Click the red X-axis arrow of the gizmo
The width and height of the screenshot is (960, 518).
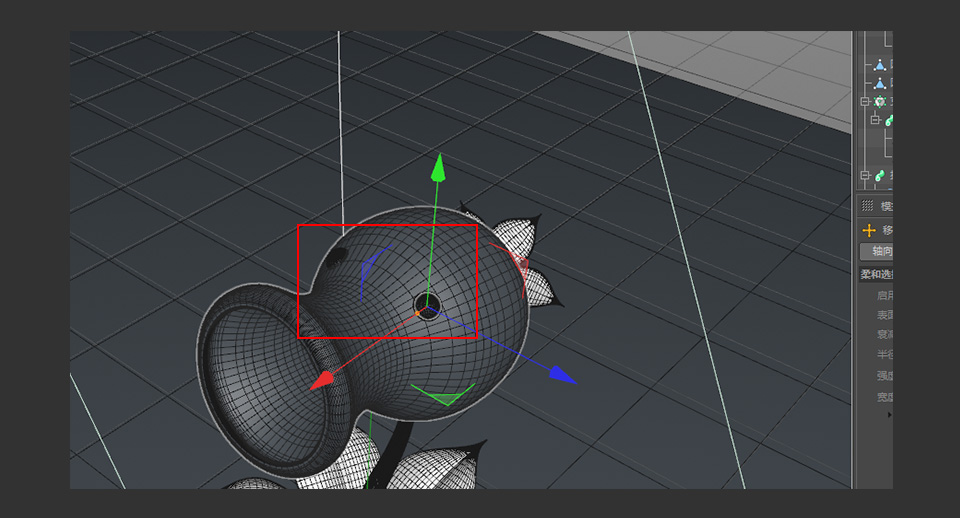[321, 380]
